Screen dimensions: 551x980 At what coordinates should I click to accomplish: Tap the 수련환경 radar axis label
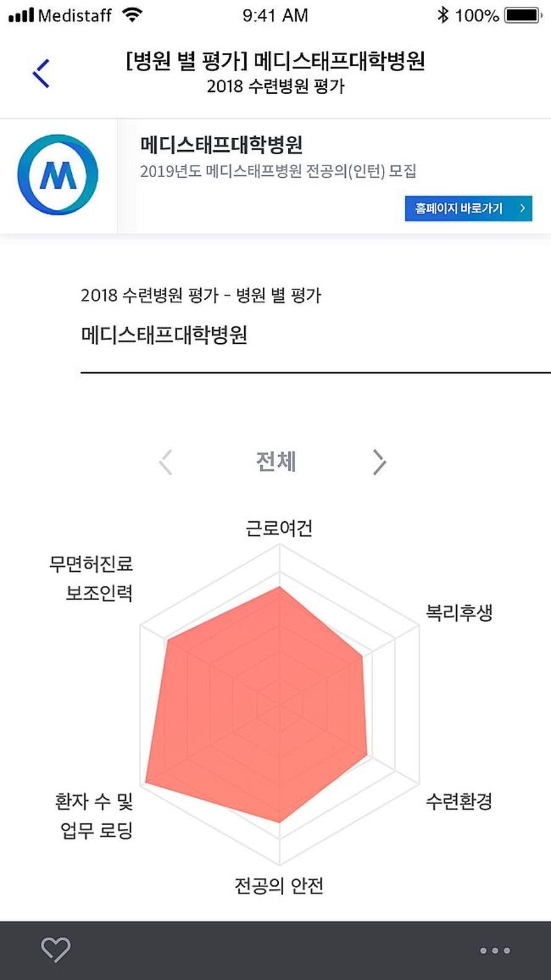(459, 802)
